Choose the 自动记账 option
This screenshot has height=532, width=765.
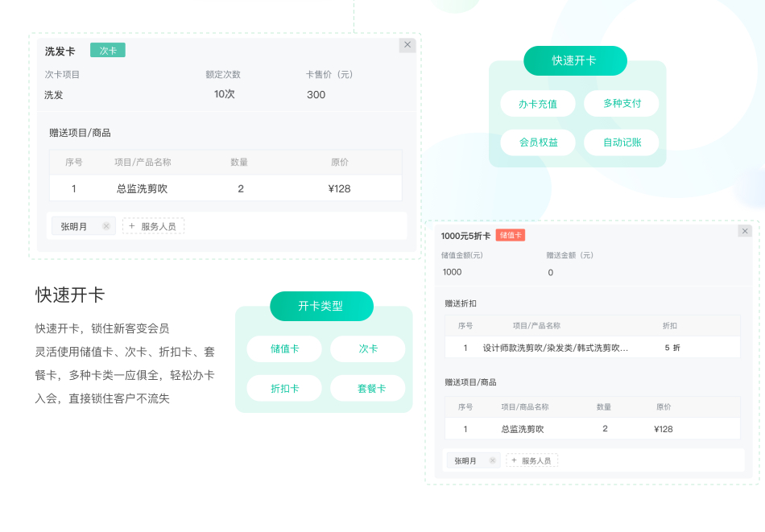(622, 142)
